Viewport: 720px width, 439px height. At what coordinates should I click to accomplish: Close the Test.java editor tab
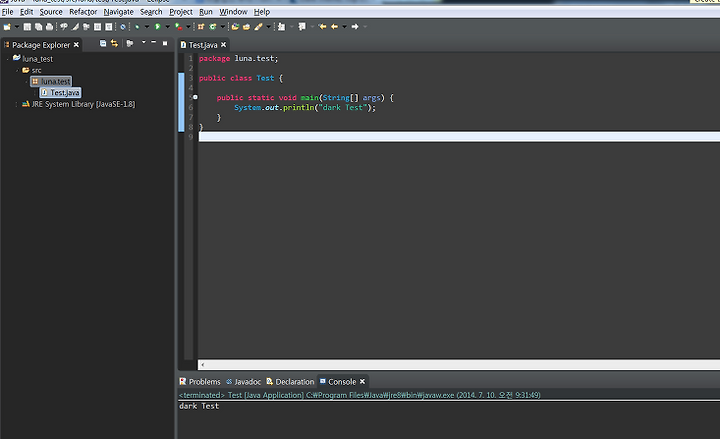224,45
